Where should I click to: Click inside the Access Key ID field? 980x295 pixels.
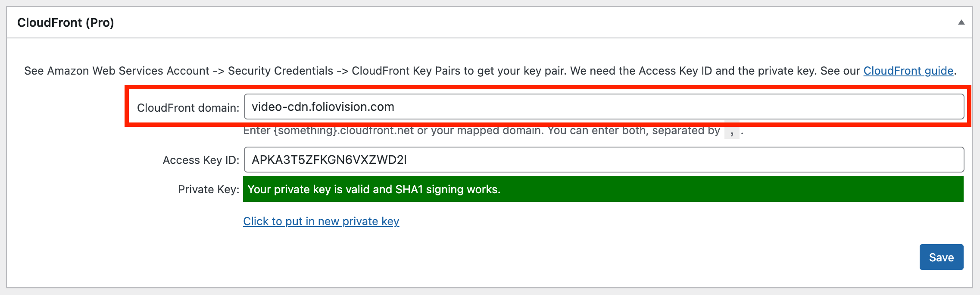[x=604, y=160]
